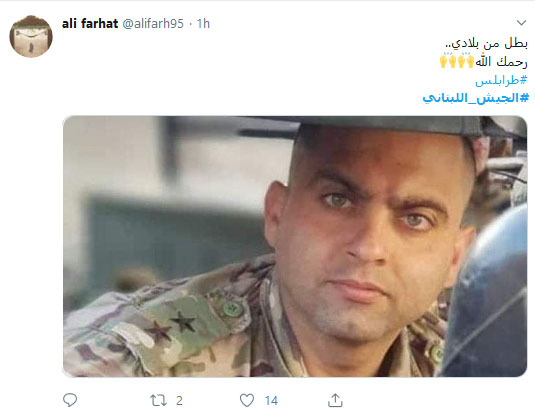
Task: Open ali farhat's profile avatar
Action: 31,36
